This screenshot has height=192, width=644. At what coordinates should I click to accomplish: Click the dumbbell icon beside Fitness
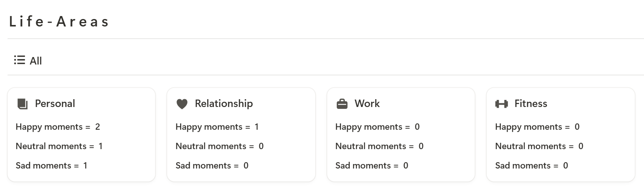click(501, 104)
